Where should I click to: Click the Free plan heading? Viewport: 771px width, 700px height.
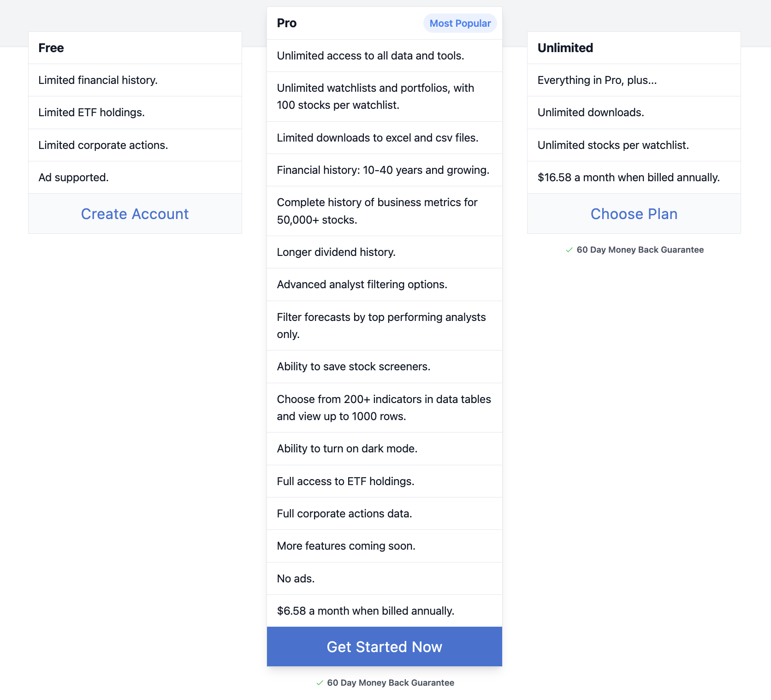click(x=51, y=48)
